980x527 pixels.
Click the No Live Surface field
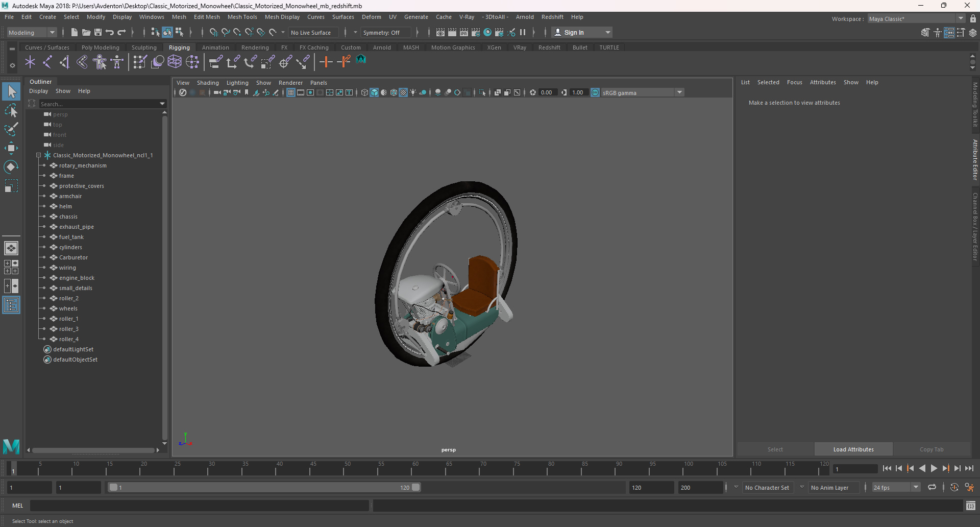tap(313, 32)
